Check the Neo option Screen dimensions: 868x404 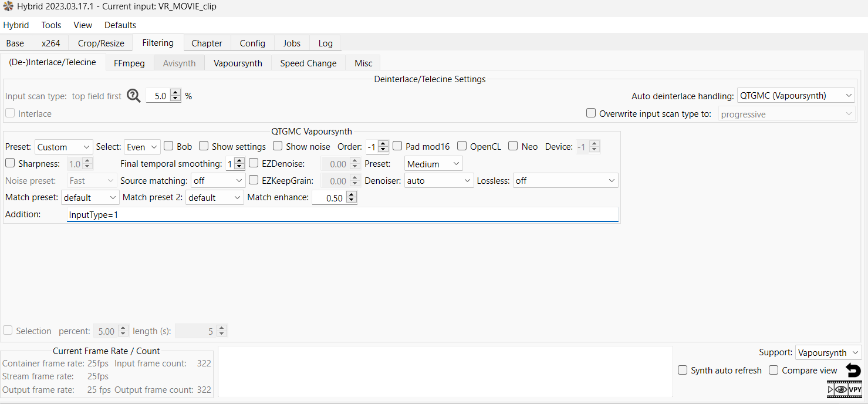pyautogui.click(x=513, y=146)
